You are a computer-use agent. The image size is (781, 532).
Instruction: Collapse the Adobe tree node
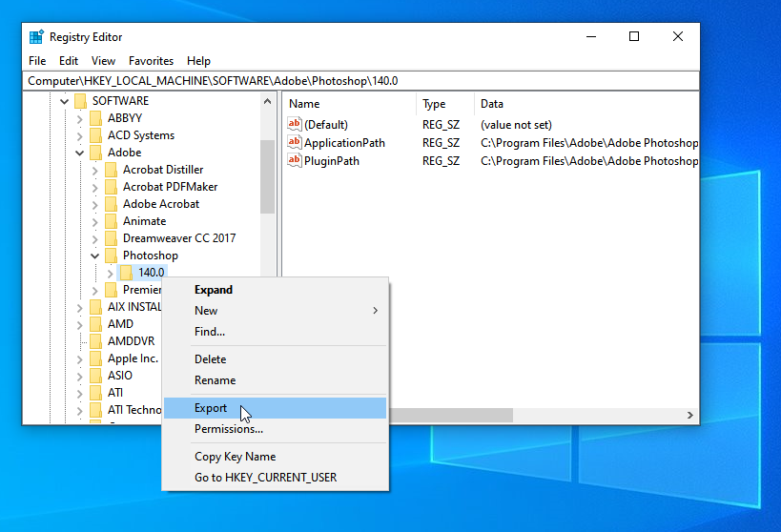tap(79, 153)
